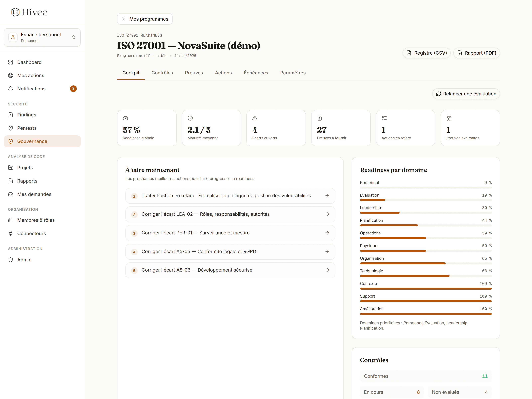The width and height of the screenshot is (532, 399).
Task: Open Mes actions in the sidebar
Action: (x=42, y=75)
